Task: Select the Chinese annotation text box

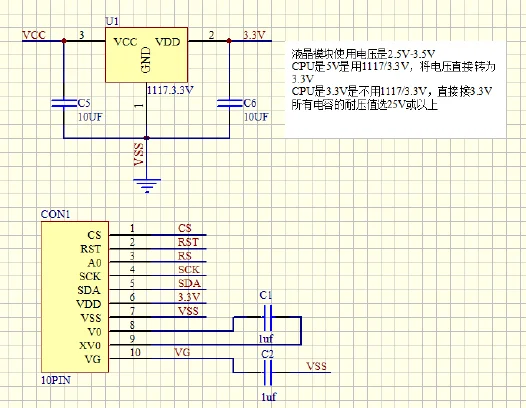Action: pyautogui.click(x=395, y=89)
